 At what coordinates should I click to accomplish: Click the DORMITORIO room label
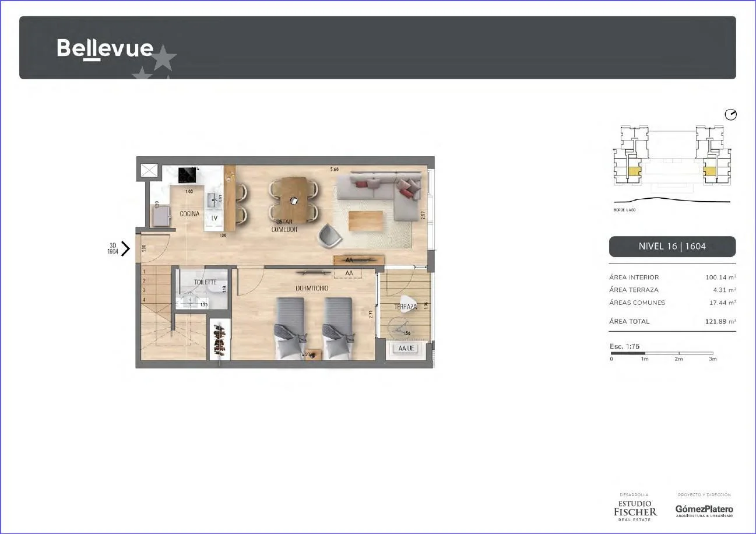click(311, 289)
